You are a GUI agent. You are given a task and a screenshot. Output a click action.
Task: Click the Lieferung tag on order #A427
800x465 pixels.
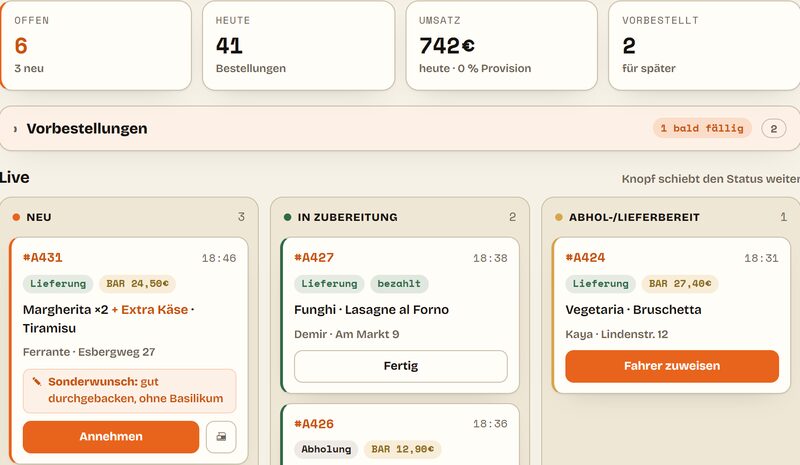[329, 284]
